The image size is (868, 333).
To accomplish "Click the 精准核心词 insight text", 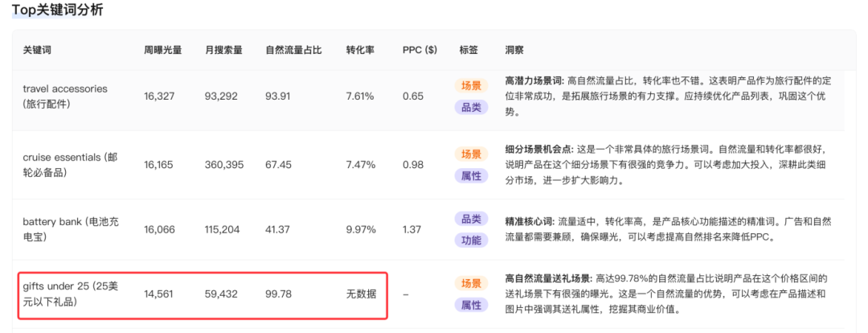I will click(668, 229).
